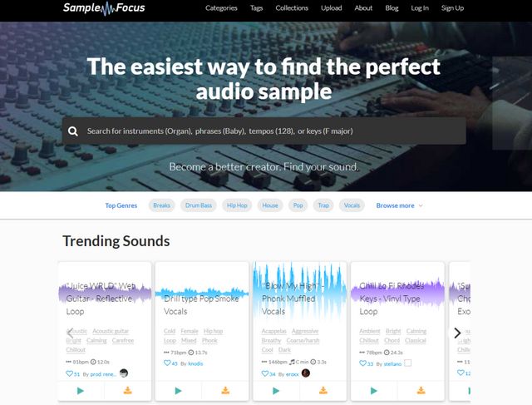The image size is (532, 405).
Task: Download the Chill Lo Fi Rhodes Keys loop
Action: click(421, 391)
